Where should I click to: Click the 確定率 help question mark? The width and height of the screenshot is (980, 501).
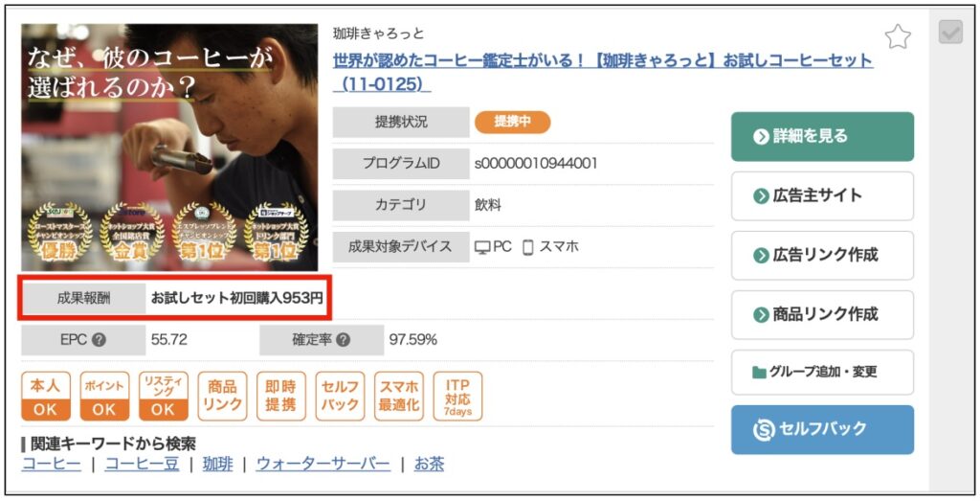click(343, 340)
